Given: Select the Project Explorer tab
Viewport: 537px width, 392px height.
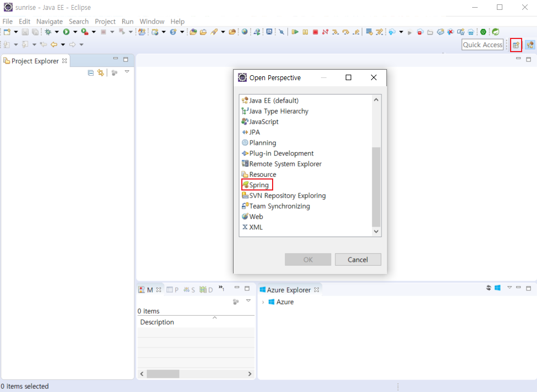Looking at the screenshot, I should pyautogui.click(x=35, y=61).
